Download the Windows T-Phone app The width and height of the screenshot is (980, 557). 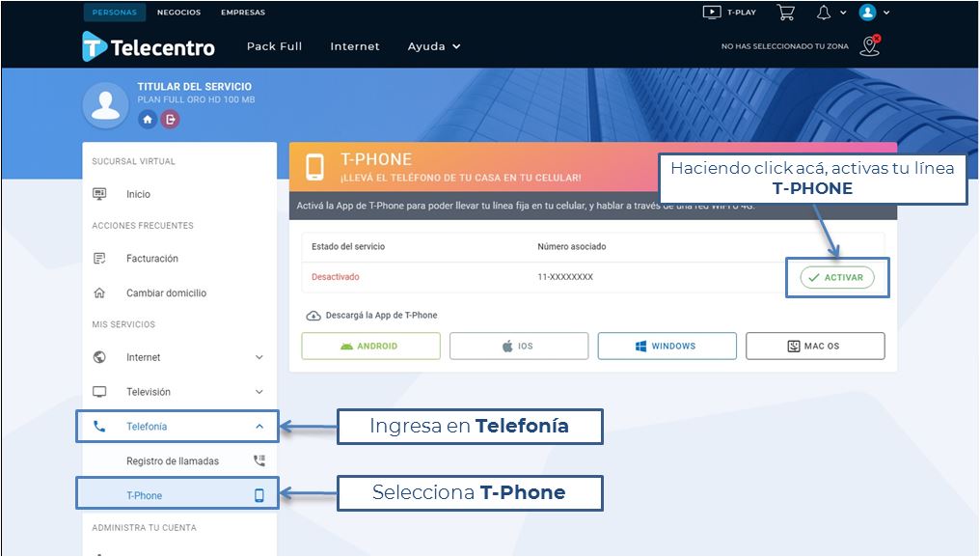point(667,347)
